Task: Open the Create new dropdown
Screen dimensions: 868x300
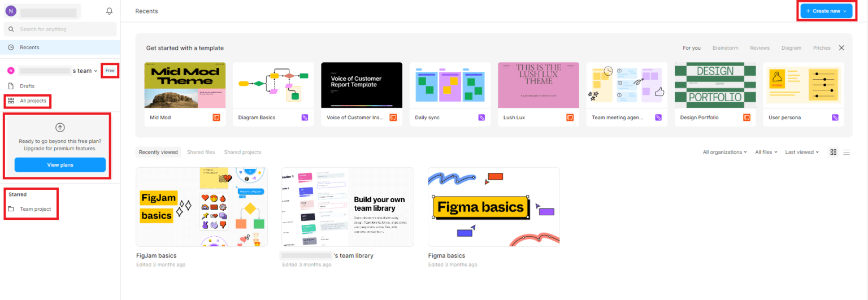Action: click(826, 11)
